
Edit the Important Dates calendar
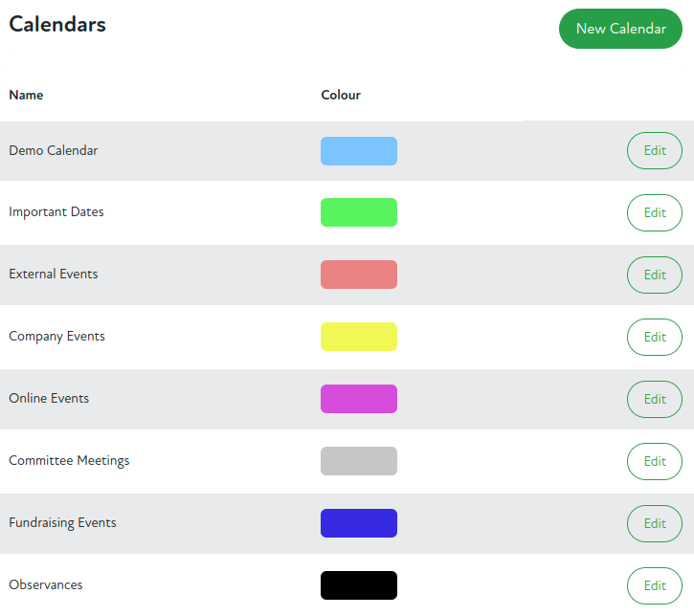coord(654,212)
